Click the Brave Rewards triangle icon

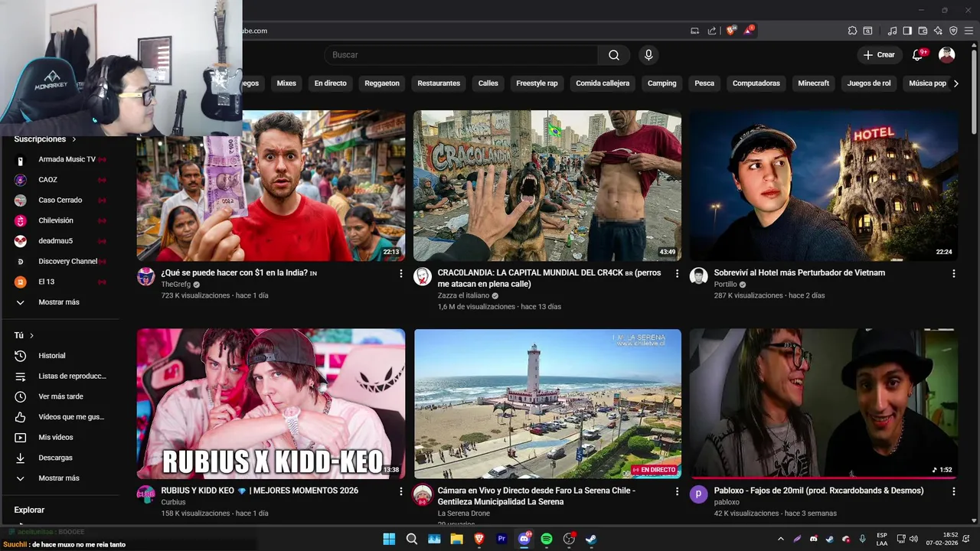click(x=749, y=31)
